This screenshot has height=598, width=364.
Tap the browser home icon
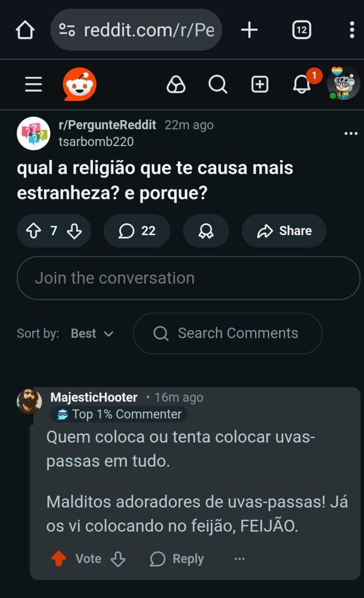point(25,30)
